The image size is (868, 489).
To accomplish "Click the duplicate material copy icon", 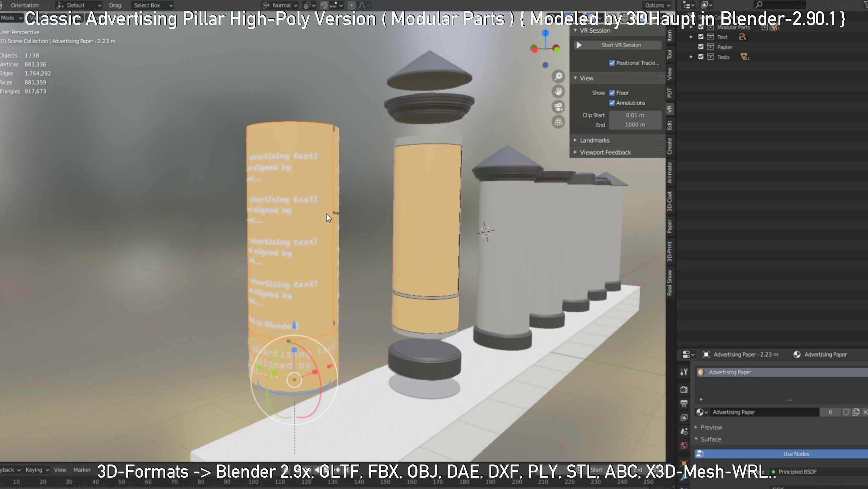I will pyautogui.click(x=856, y=412).
